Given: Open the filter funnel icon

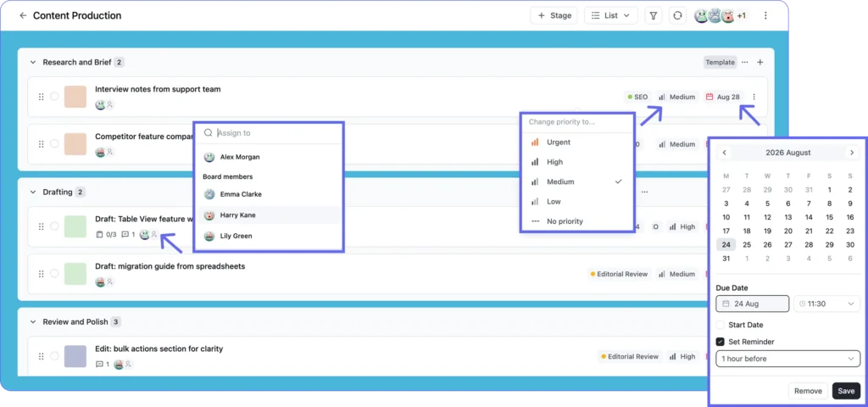Looking at the screenshot, I should (x=654, y=15).
